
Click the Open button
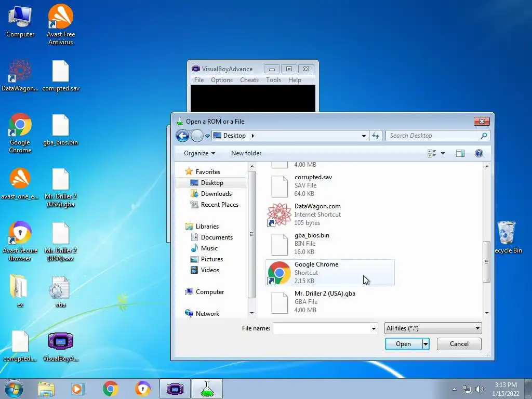tap(403, 344)
